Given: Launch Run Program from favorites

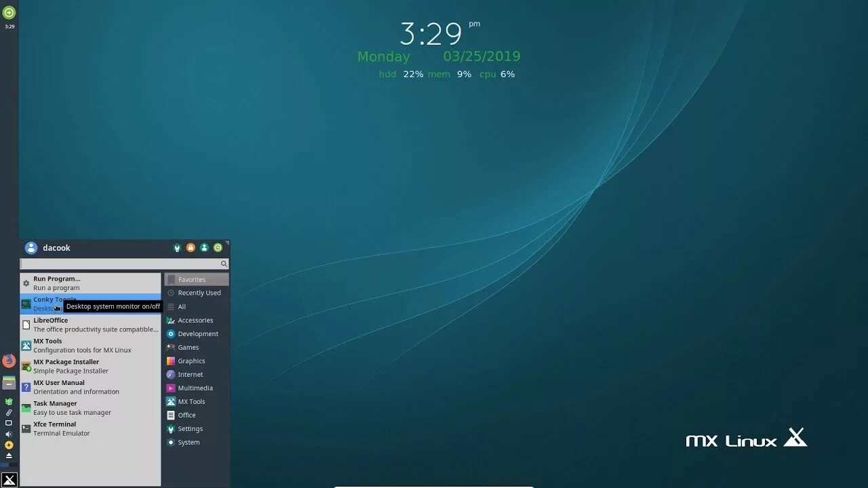Looking at the screenshot, I should tap(90, 283).
